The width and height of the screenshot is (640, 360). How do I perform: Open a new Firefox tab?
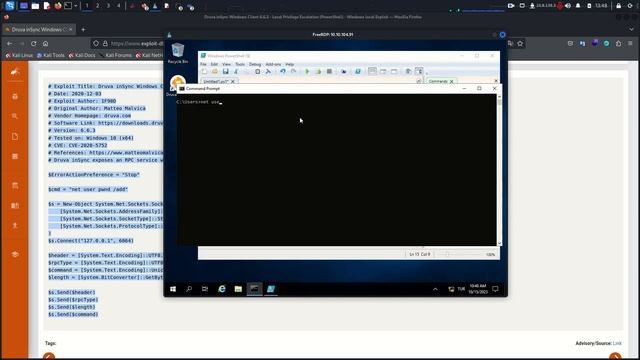pyautogui.click(x=83, y=29)
